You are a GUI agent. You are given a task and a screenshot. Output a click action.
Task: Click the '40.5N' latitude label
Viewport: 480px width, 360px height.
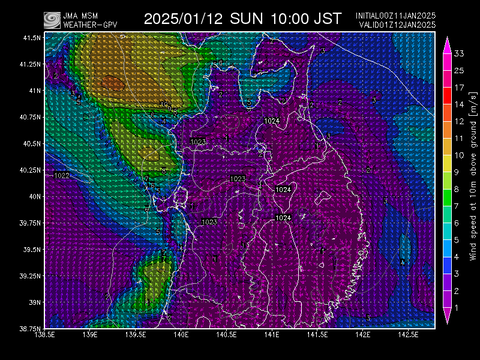[x=32, y=144]
